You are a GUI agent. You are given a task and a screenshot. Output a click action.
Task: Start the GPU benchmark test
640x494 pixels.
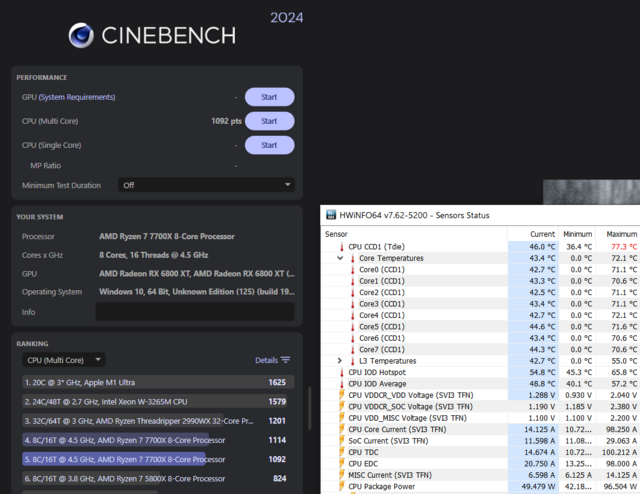point(269,97)
